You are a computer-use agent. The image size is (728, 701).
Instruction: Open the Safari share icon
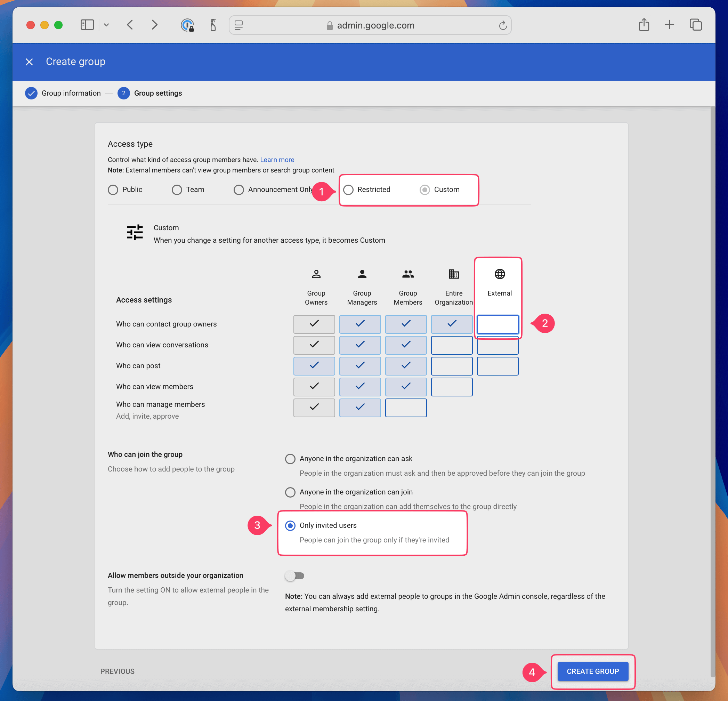pos(644,25)
